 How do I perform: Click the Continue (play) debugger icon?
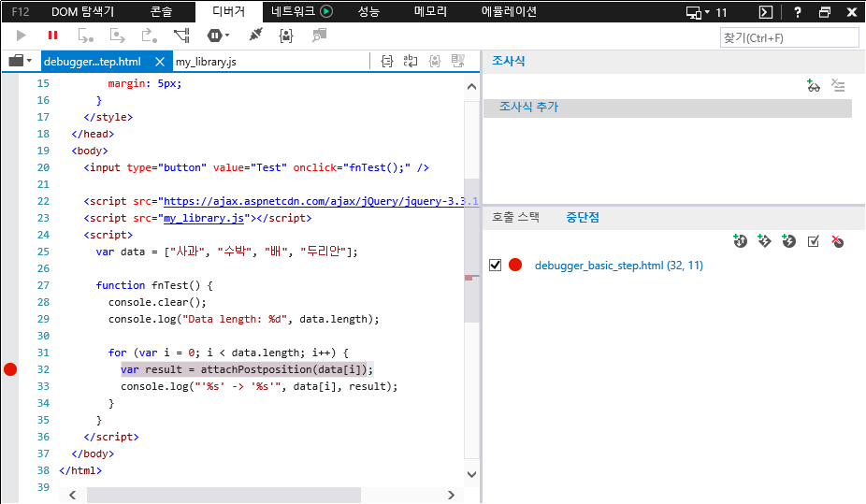(x=21, y=36)
